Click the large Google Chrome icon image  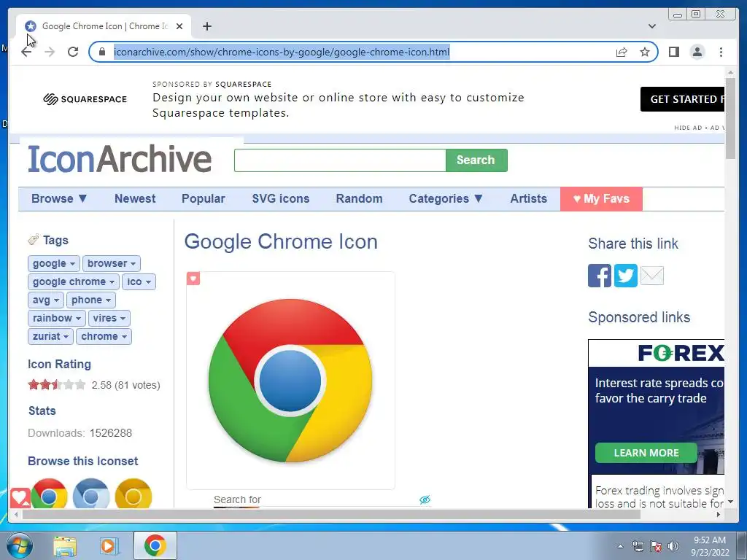(x=290, y=380)
